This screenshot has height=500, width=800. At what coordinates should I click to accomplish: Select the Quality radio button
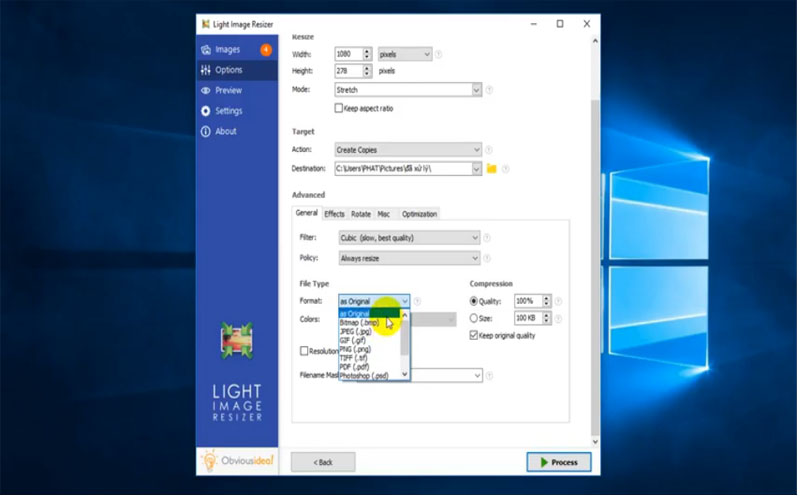click(473, 301)
